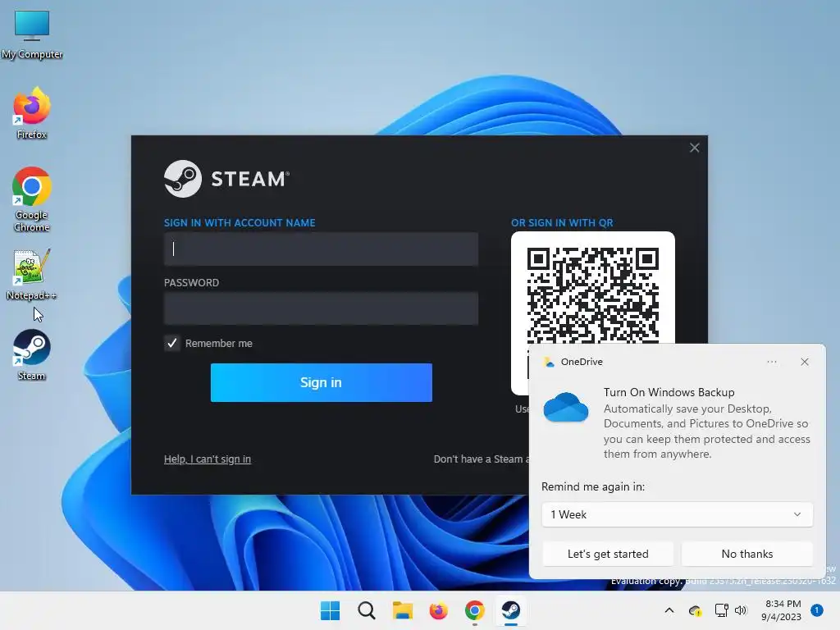840x630 pixels.
Task: Select the Notepad++ desktop shortcut
Action: point(32,274)
